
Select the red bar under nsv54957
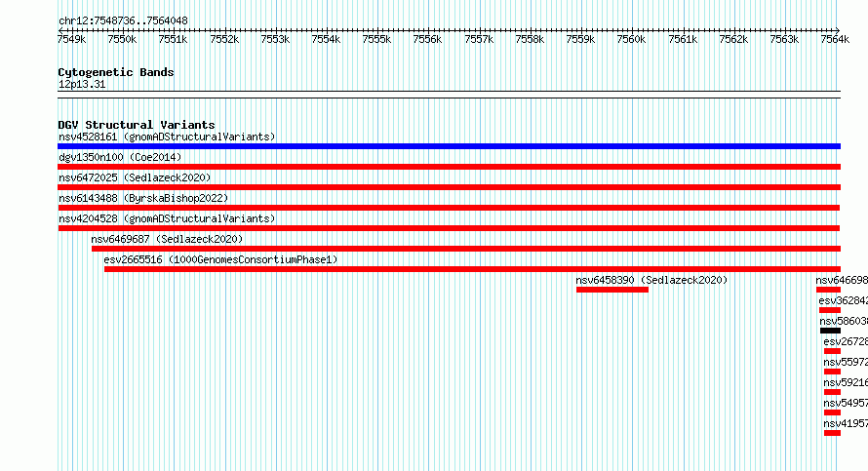[x=832, y=412]
